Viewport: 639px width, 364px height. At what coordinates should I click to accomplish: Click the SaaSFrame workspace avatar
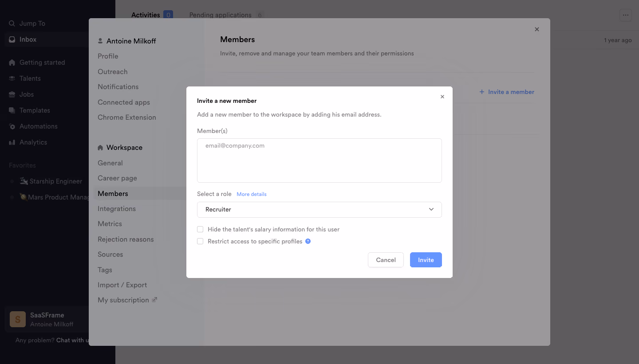(18, 319)
